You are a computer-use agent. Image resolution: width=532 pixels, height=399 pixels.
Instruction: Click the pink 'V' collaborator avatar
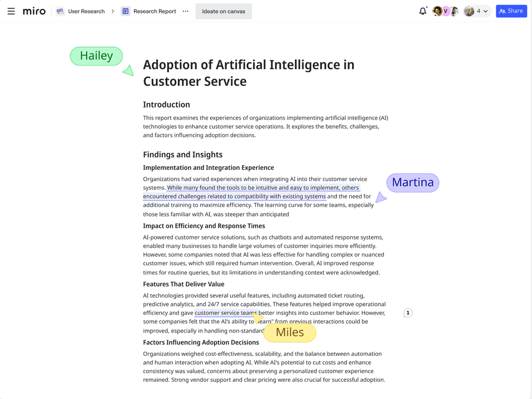446,10
